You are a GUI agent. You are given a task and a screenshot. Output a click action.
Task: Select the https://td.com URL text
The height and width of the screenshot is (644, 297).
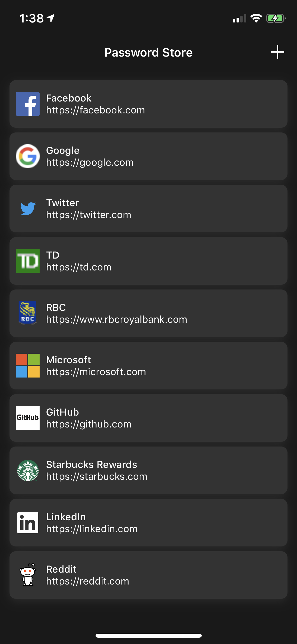coord(79,267)
